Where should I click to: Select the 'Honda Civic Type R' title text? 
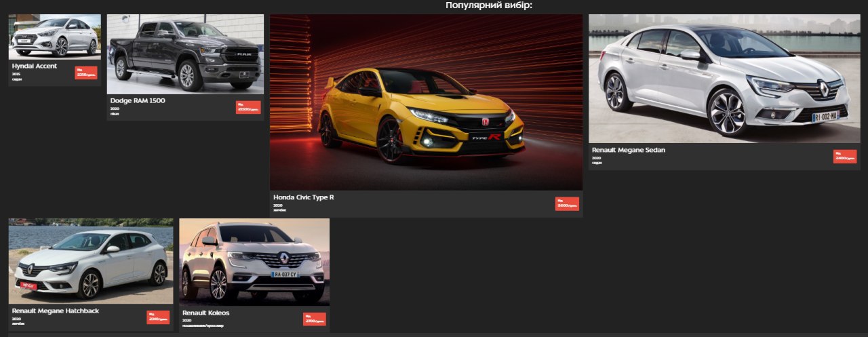point(304,197)
